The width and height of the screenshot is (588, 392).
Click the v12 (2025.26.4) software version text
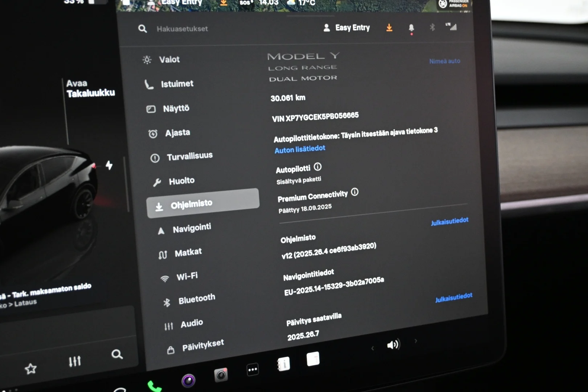(329, 251)
